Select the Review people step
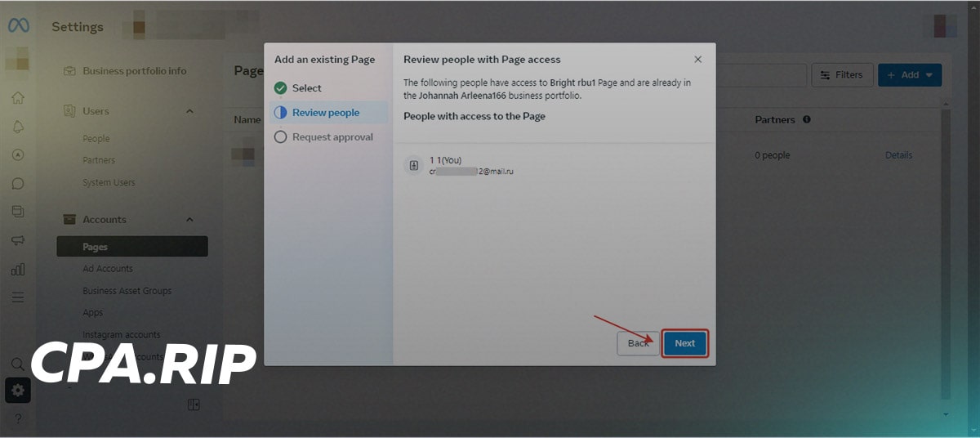Viewport: 980px width, 438px height. coord(330,113)
